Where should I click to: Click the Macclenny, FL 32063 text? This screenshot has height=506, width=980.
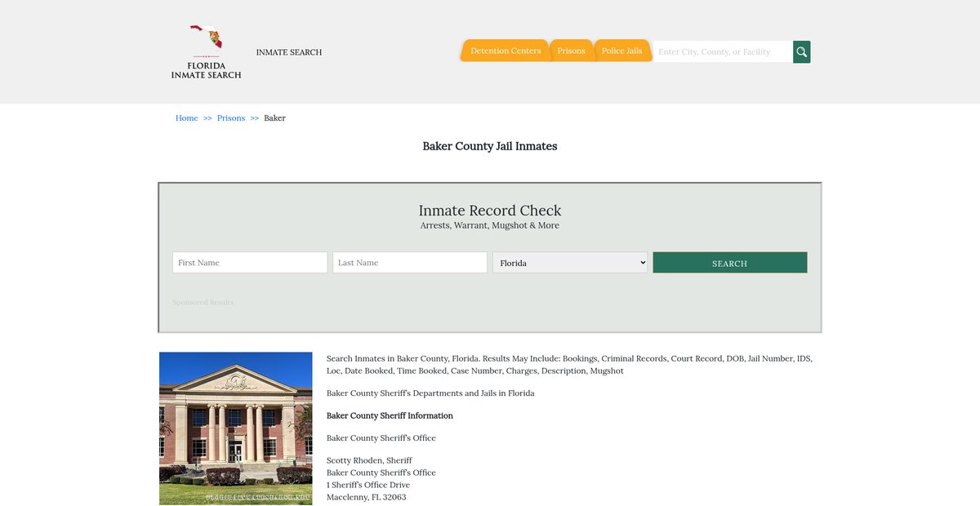(x=366, y=497)
